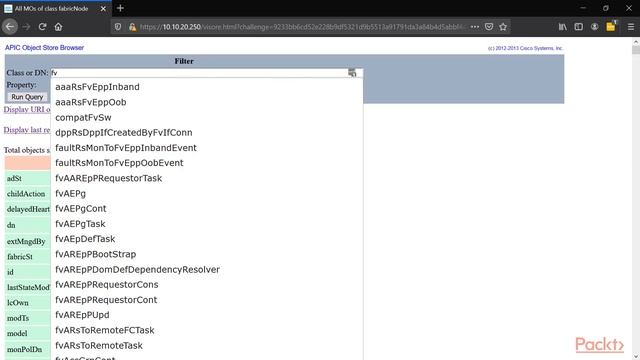Viewport: 640px width, 360px height.
Task: Bookmark this page with star icon
Action: (x=503, y=27)
